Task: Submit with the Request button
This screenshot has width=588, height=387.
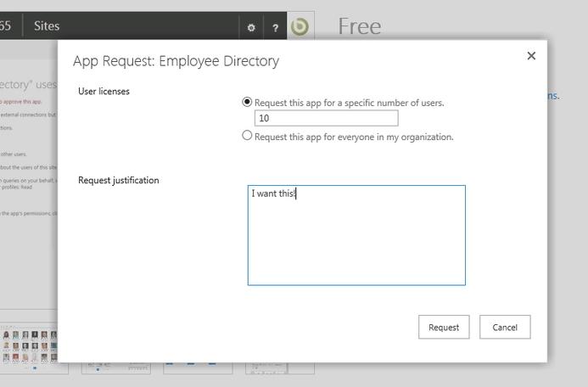Action: click(444, 327)
